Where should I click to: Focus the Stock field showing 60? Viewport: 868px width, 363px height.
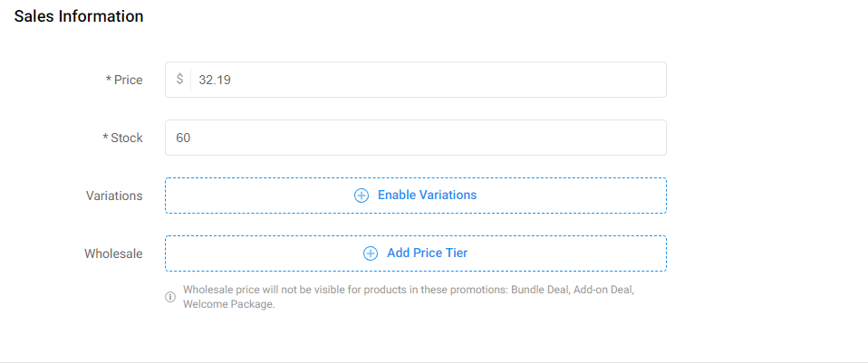[x=416, y=138]
